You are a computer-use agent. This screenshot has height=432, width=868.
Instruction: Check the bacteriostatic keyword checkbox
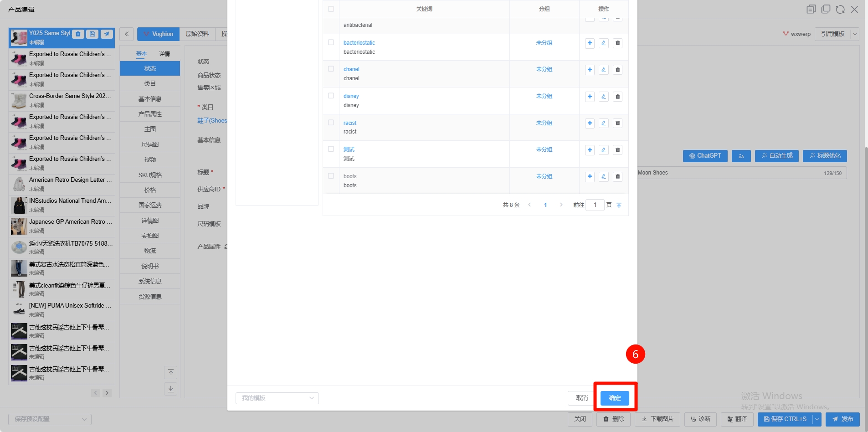pyautogui.click(x=331, y=42)
